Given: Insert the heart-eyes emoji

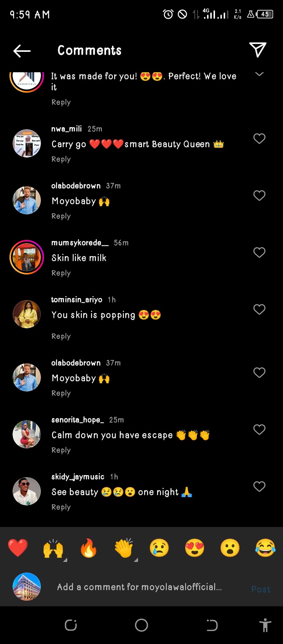Looking at the screenshot, I should click(x=195, y=548).
